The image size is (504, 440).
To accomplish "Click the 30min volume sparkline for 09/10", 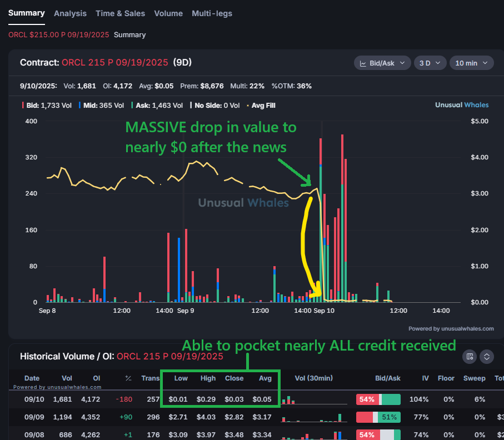I will pos(314,400).
